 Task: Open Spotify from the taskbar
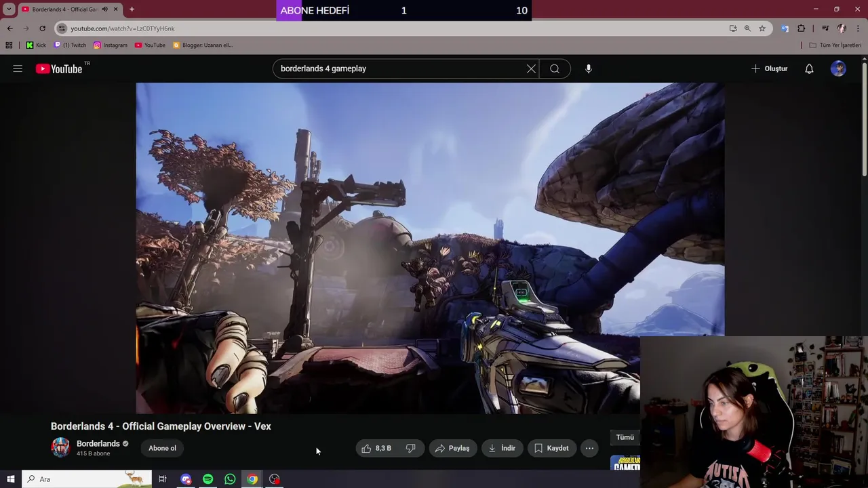point(208,479)
